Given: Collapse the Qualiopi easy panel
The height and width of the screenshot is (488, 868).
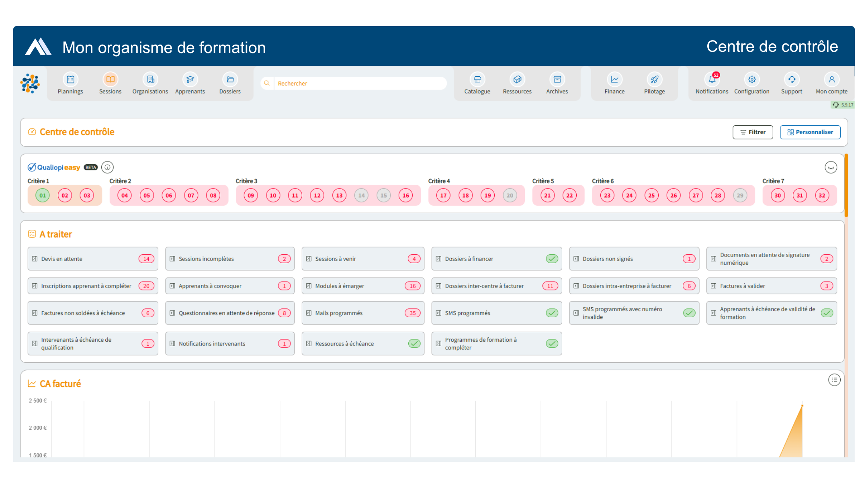Looking at the screenshot, I should pos(831,167).
